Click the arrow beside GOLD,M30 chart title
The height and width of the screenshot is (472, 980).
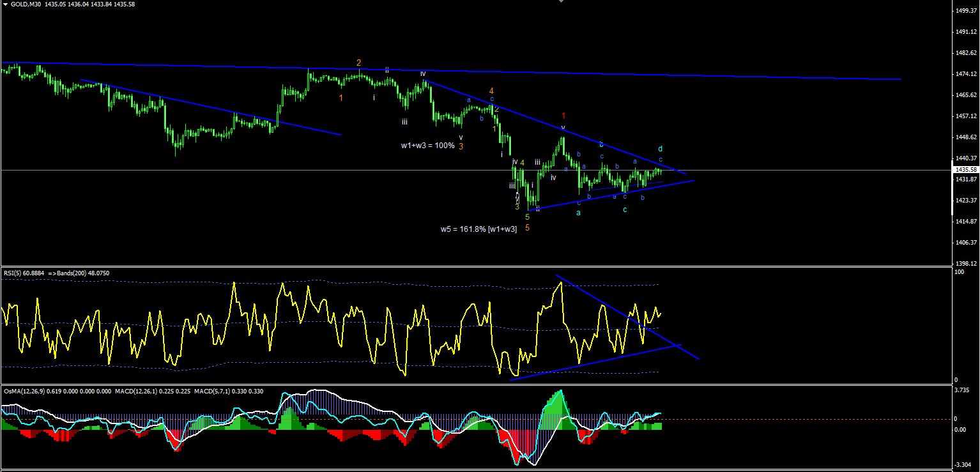pyautogui.click(x=5, y=4)
